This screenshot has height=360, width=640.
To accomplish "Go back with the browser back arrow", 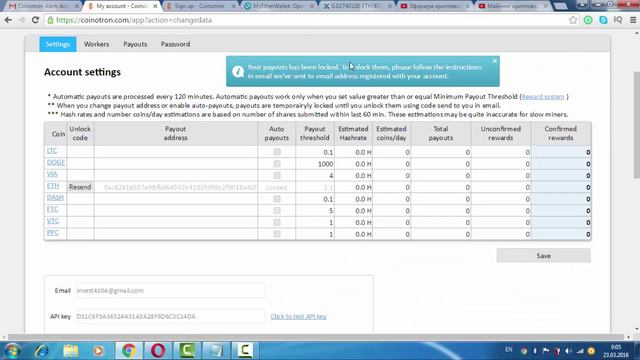I will pos(8,20).
